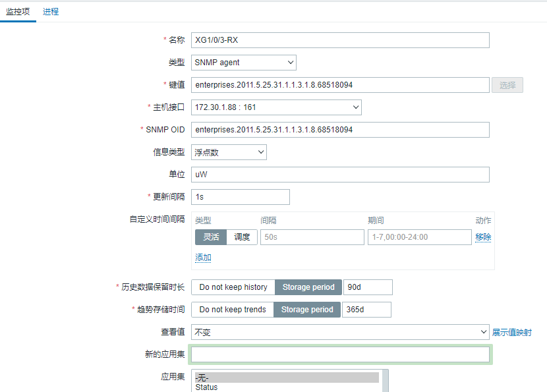Click the SNMP OID input field
This screenshot has height=392, width=547.
coord(340,130)
